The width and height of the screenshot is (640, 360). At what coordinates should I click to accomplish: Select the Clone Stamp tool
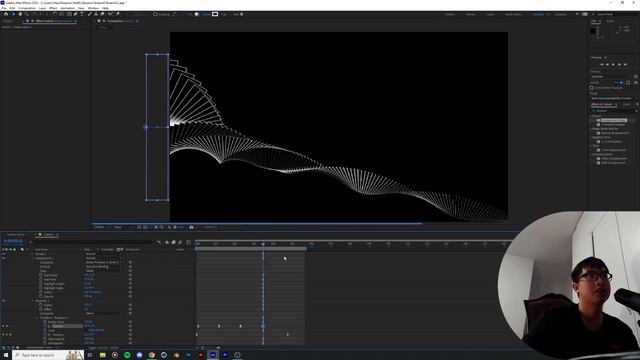(x=96, y=14)
